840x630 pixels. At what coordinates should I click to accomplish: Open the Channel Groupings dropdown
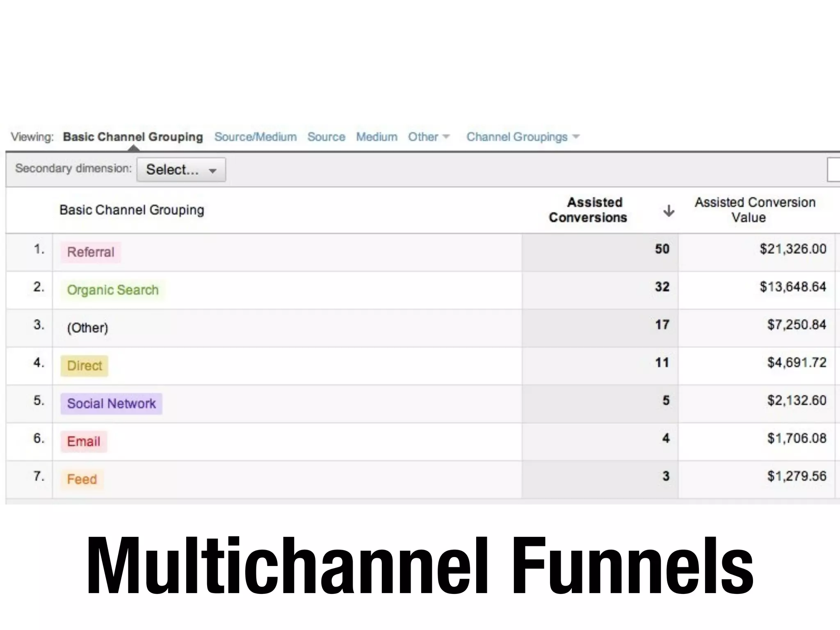coord(523,137)
